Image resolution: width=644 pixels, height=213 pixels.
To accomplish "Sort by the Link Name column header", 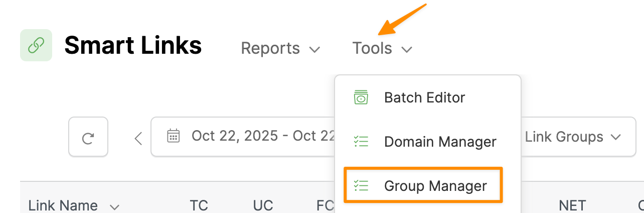I will point(63,205).
